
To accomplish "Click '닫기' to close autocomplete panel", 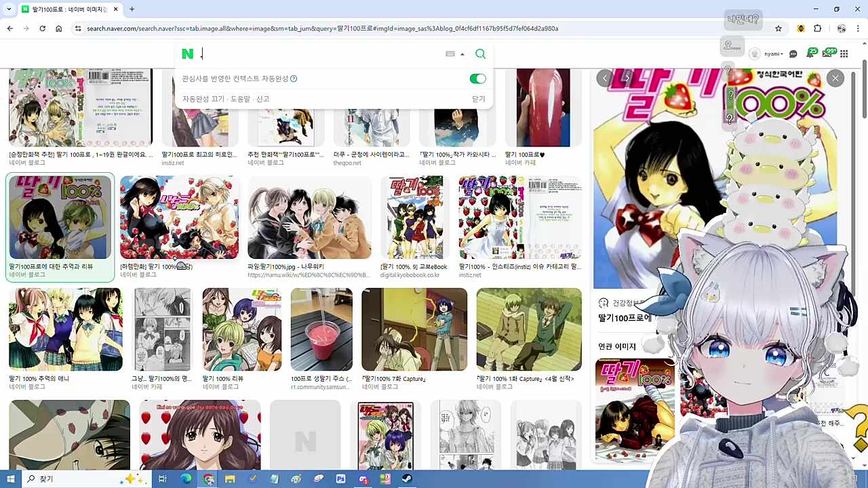I will [478, 99].
